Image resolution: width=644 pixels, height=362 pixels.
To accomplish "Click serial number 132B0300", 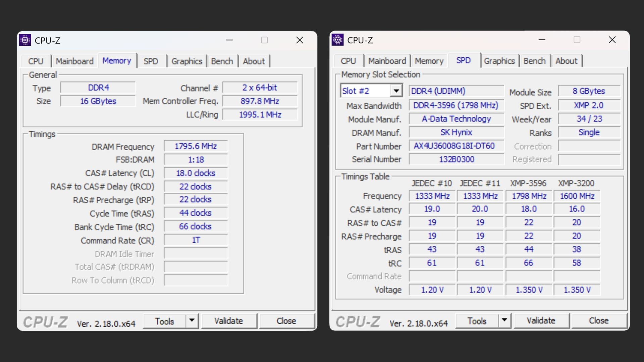I will coord(456,159).
